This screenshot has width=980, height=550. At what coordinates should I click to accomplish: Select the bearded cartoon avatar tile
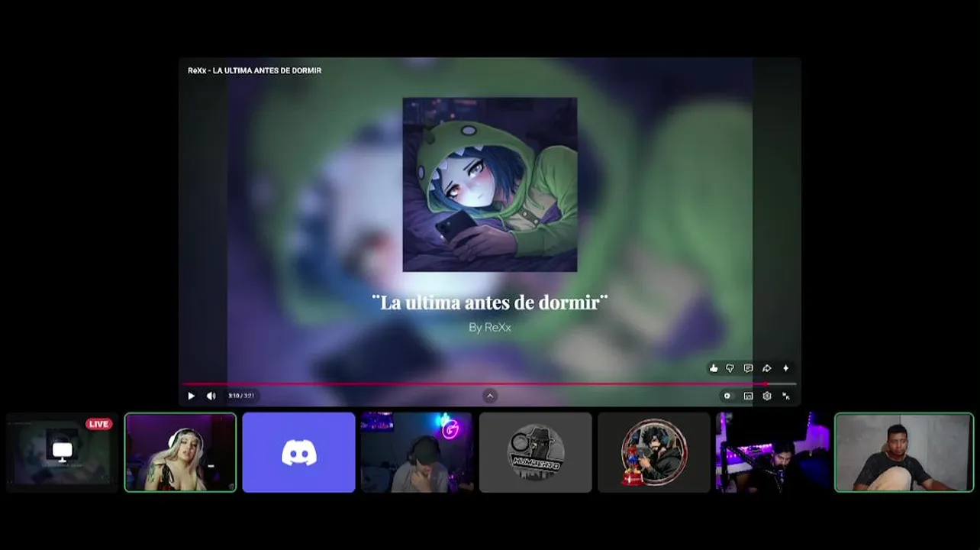pos(654,452)
